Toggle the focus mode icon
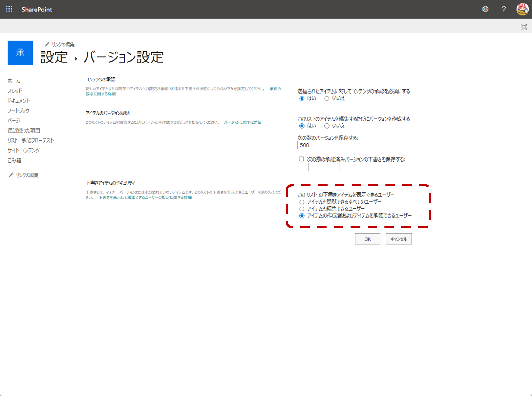Viewport: 532px width, 396px height. click(524, 26)
